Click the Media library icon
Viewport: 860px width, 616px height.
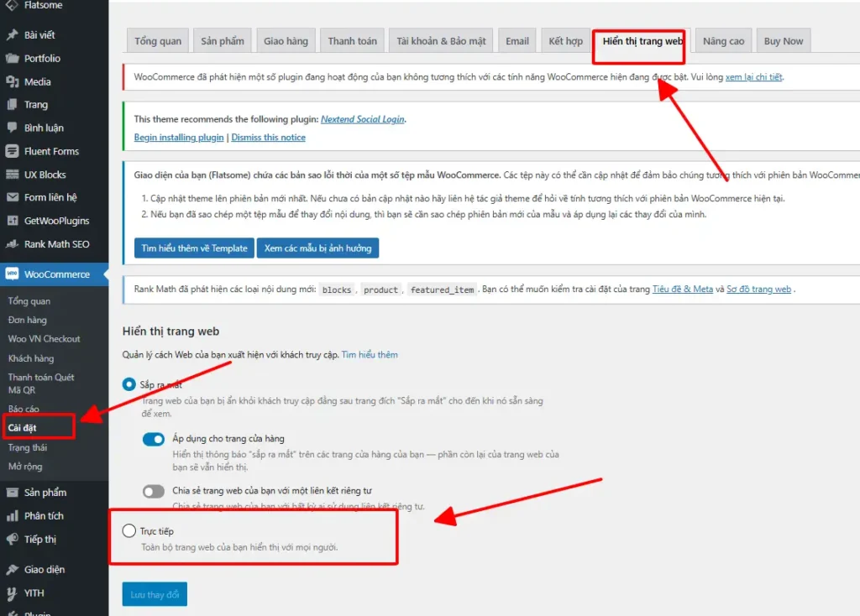tap(12, 81)
